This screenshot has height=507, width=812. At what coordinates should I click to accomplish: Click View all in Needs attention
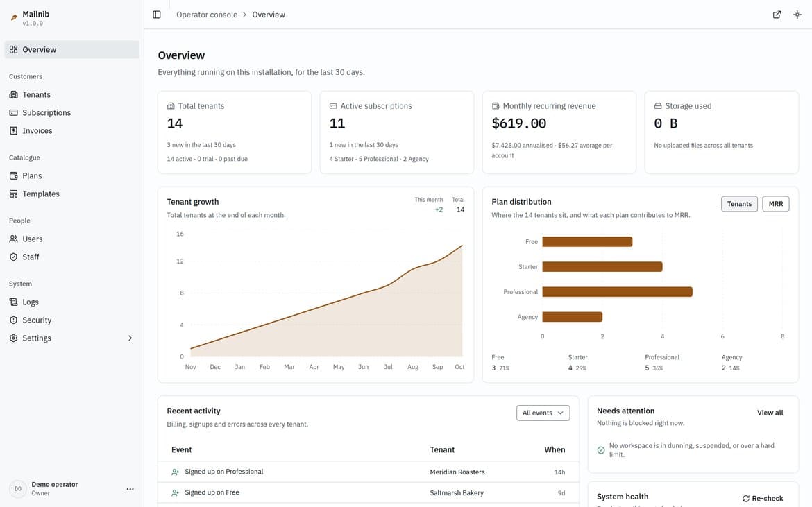click(x=770, y=413)
